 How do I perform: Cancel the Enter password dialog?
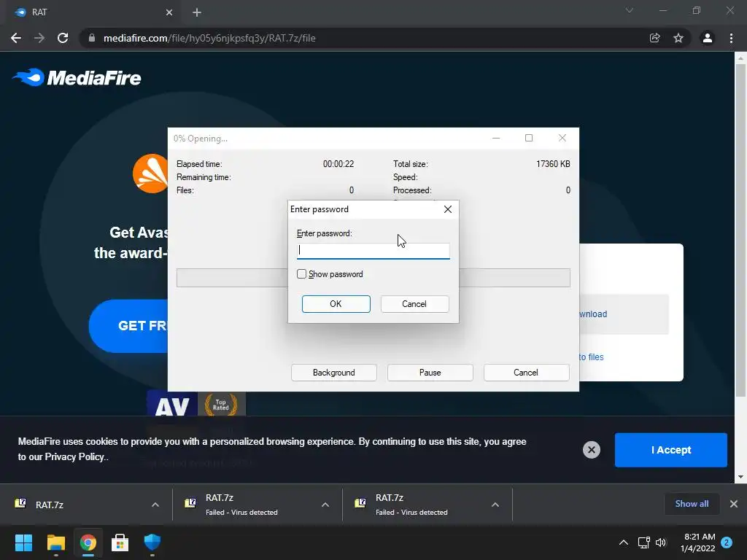(x=414, y=304)
